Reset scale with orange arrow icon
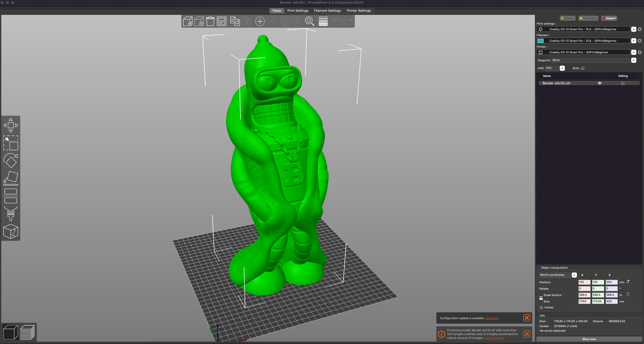 [628, 294]
